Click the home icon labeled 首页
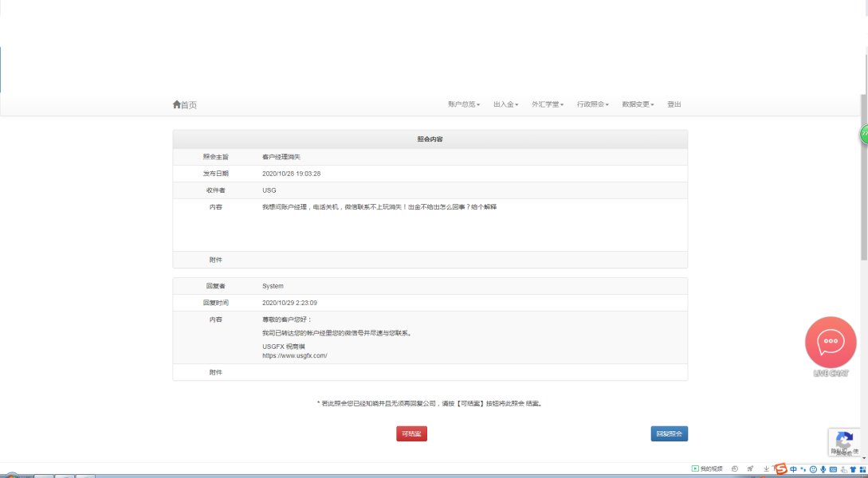 [184, 104]
